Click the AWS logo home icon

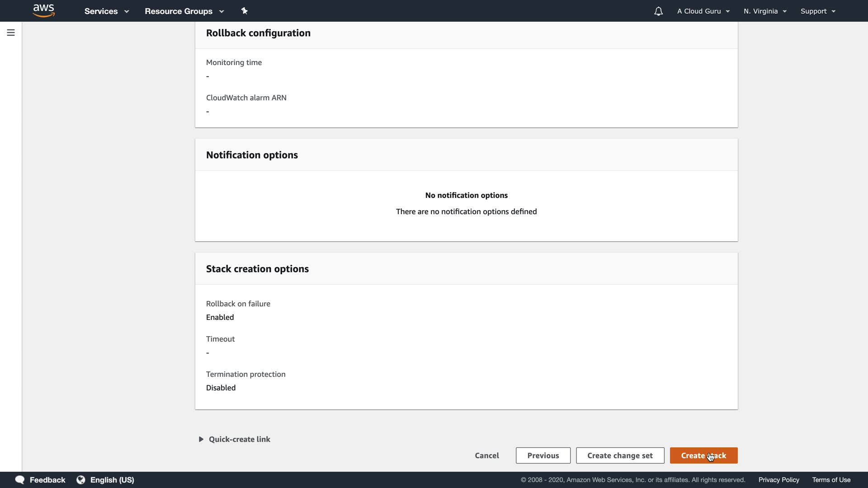[x=44, y=10]
